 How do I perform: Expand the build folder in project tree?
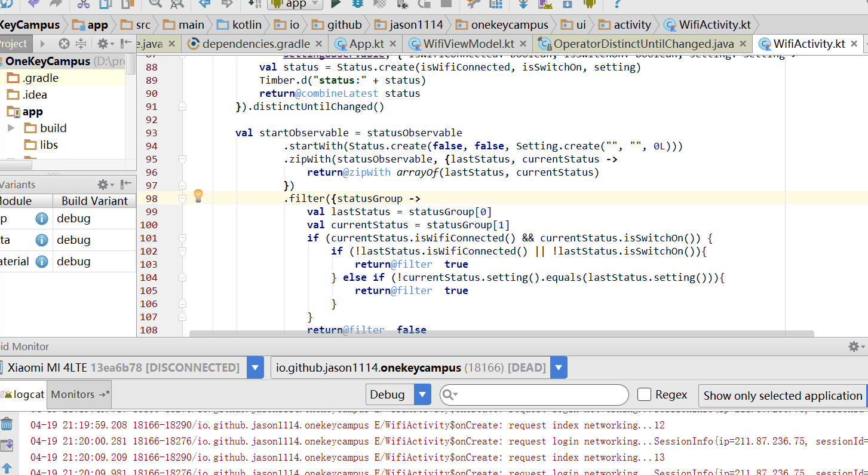click(x=11, y=128)
